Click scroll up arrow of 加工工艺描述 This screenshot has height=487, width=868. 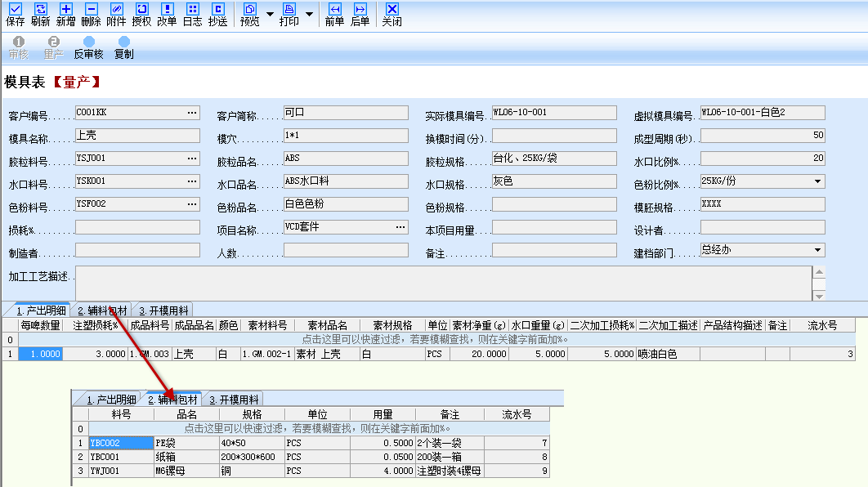(x=819, y=272)
